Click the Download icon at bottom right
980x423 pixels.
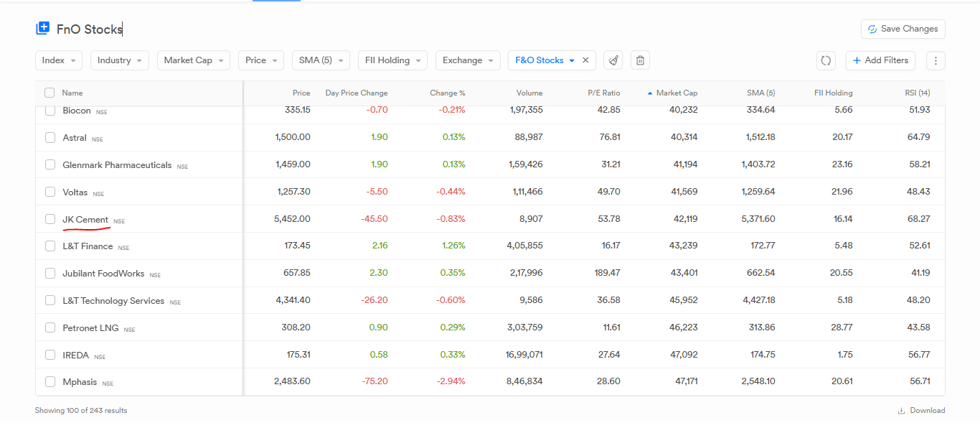pyautogui.click(x=901, y=411)
